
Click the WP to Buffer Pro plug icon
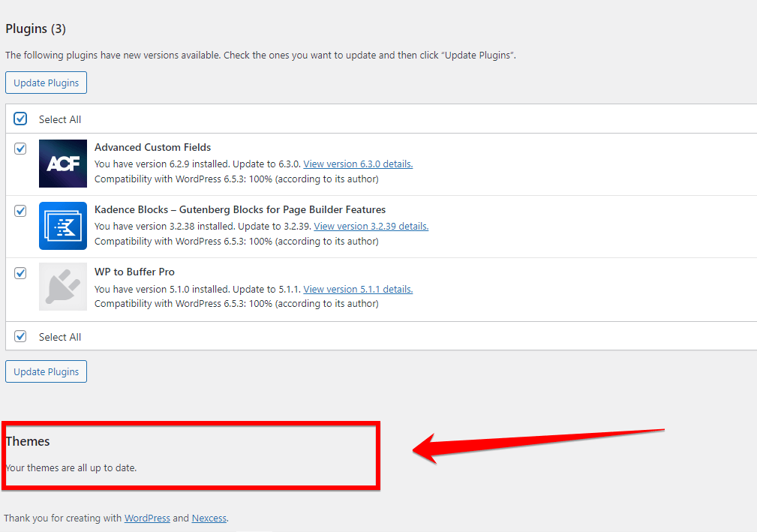click(x=63, y=287)
